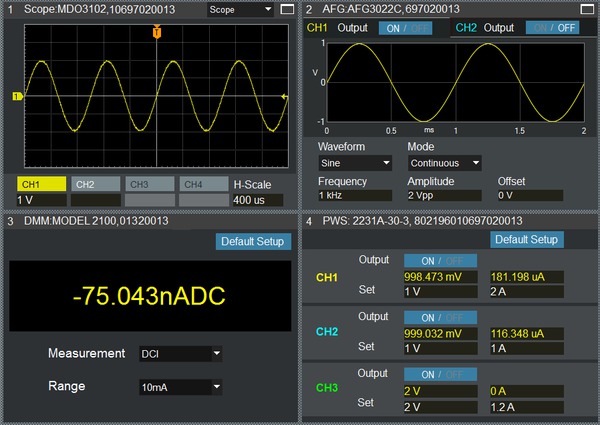The height and width of the screenshot is (425, 600).
Task: Maximize the AFG3022C panel
Action: 586,9
